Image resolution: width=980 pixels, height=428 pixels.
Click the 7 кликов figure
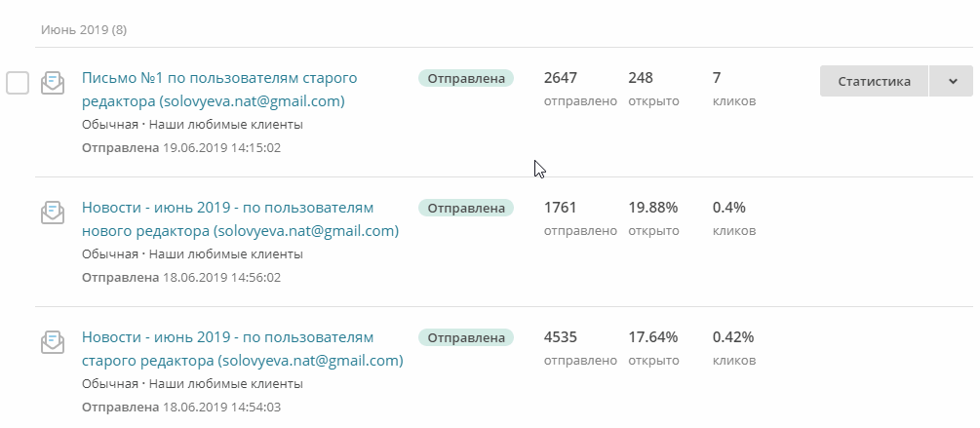[x=717, y=78]
